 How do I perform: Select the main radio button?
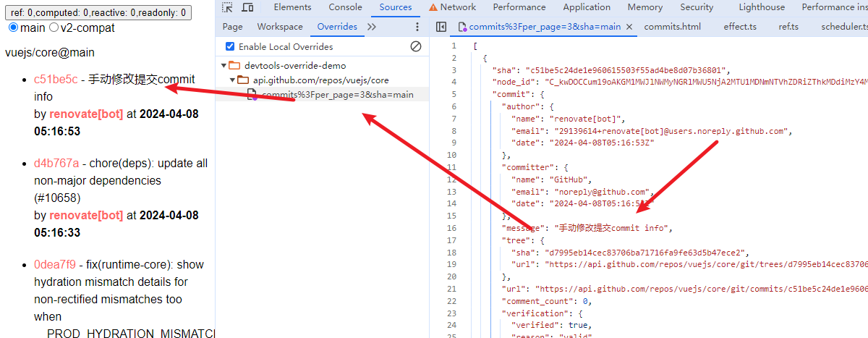13,28
